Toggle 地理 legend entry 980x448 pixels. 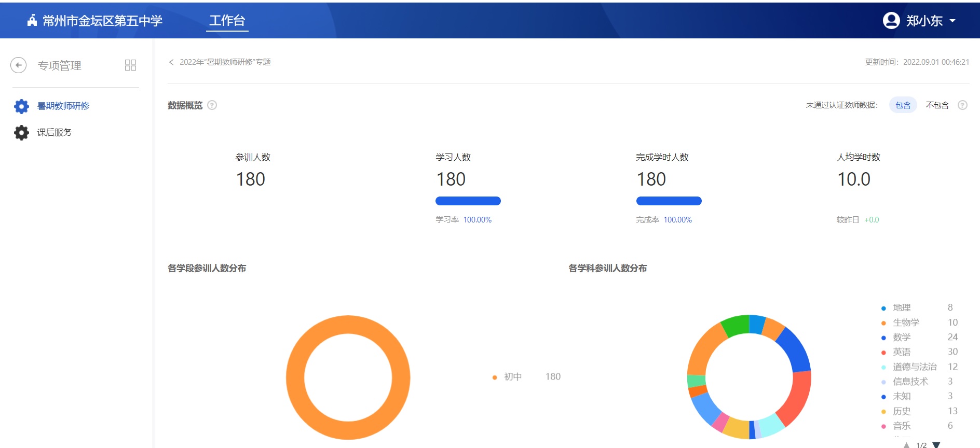(x=917, y=308)
